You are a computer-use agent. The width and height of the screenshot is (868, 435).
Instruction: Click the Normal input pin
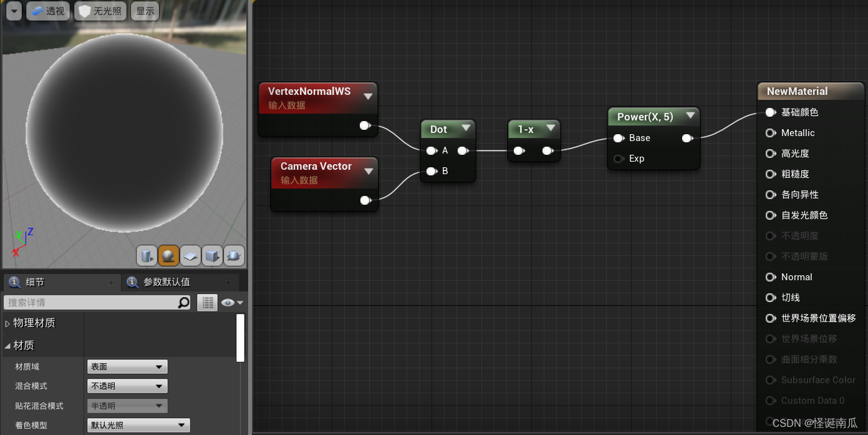tap(771, 277)
